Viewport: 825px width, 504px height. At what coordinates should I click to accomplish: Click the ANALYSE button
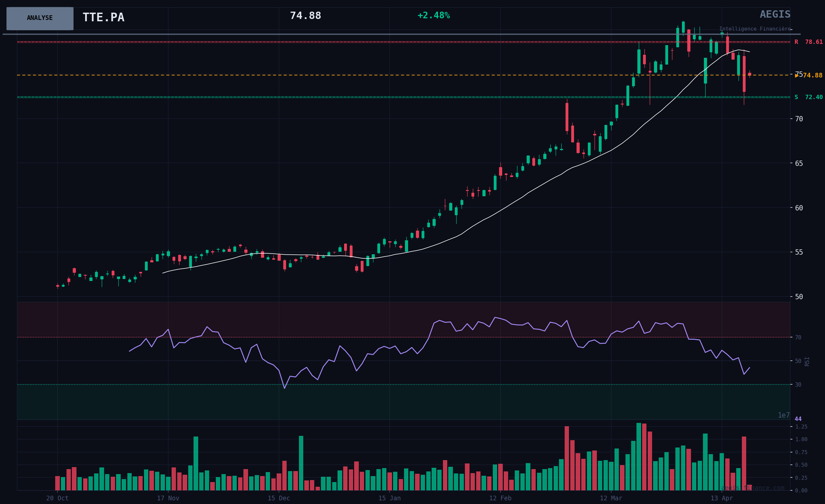coord(40,18)
